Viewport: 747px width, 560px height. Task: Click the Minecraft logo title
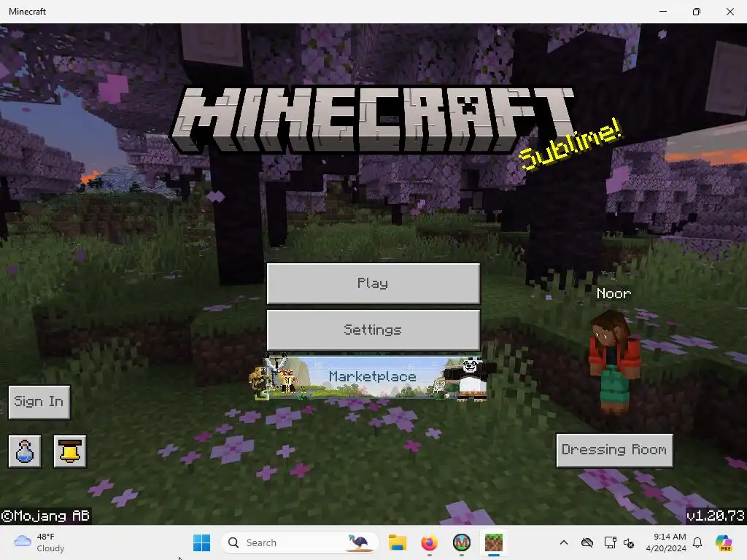coord(373,120)
